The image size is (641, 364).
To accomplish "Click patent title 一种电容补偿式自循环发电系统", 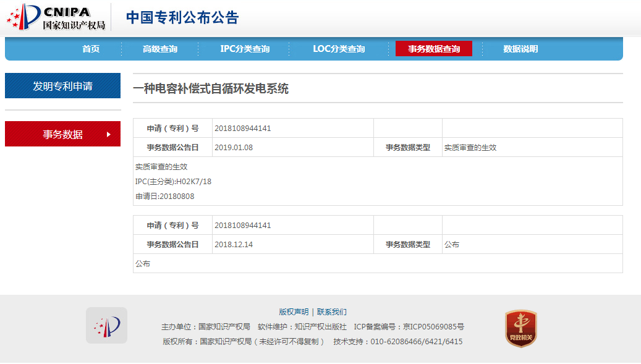I will pyautogui.click(x=211, y=88).
